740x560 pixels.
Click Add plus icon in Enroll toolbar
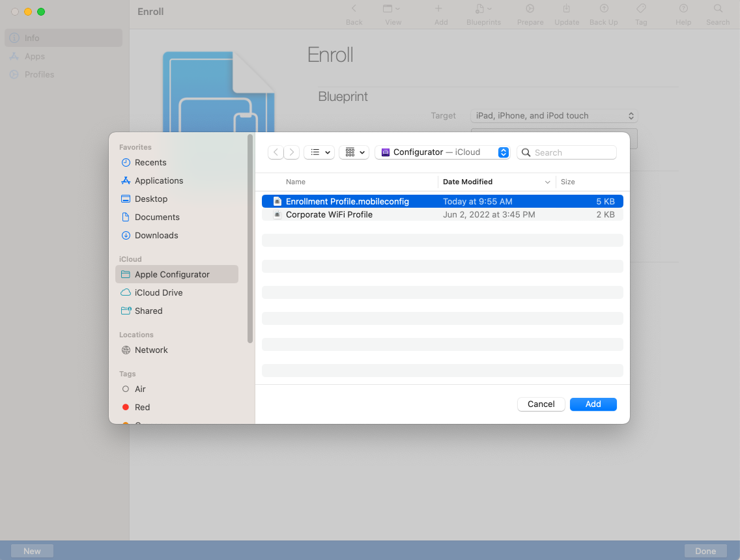coord(438,8)
